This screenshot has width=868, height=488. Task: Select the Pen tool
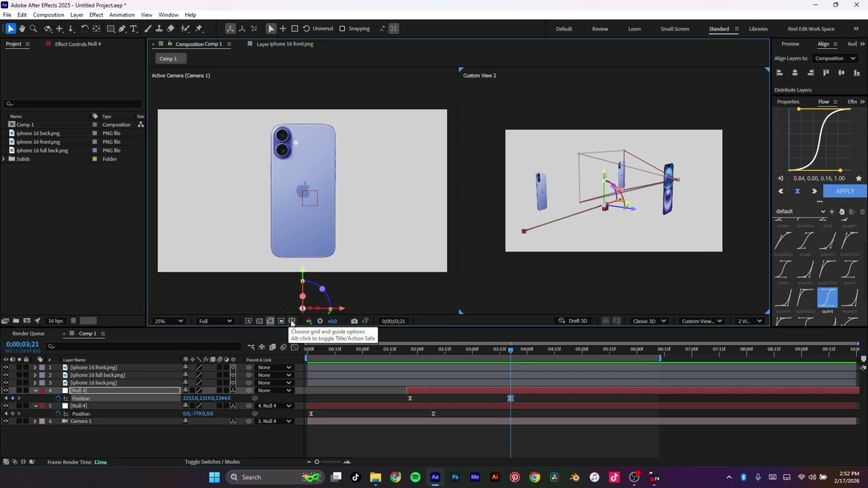[122, 28]
